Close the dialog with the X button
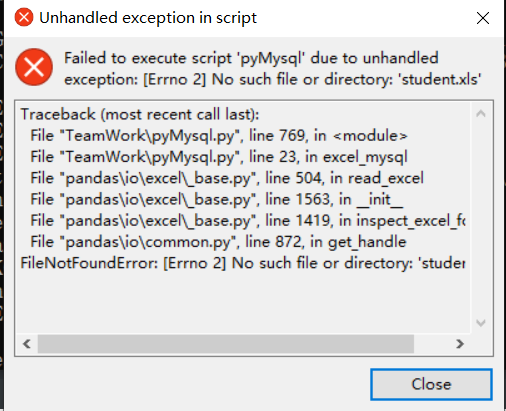 pyautogui.click(x=483, y=18)
